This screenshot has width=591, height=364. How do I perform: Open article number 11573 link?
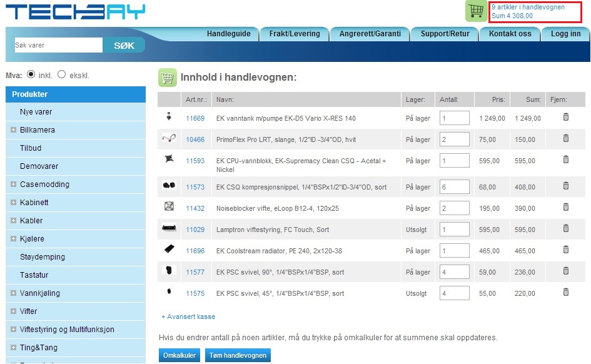195,187
